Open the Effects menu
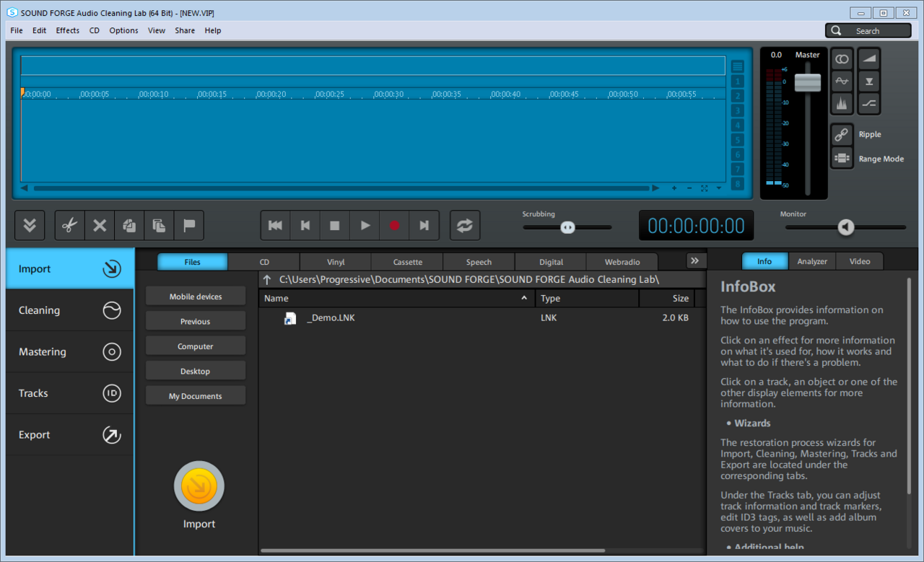Viewport: 924px width, 562px height. click(x=68, y=30)
